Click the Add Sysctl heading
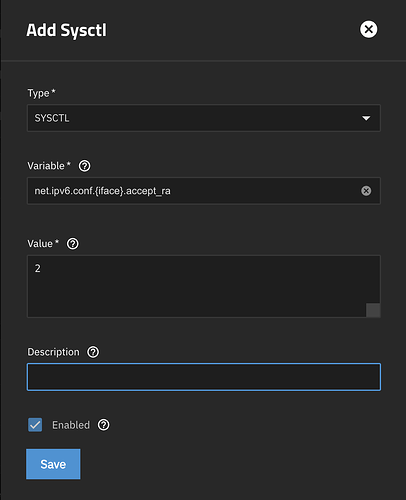This screenshot has width=406, height=500. click(67, 30)
